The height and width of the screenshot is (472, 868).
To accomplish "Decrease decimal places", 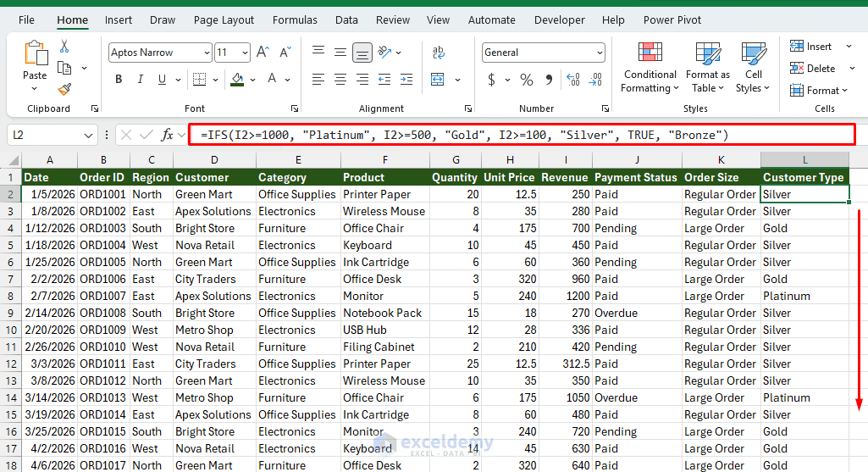I will point(595,79).
